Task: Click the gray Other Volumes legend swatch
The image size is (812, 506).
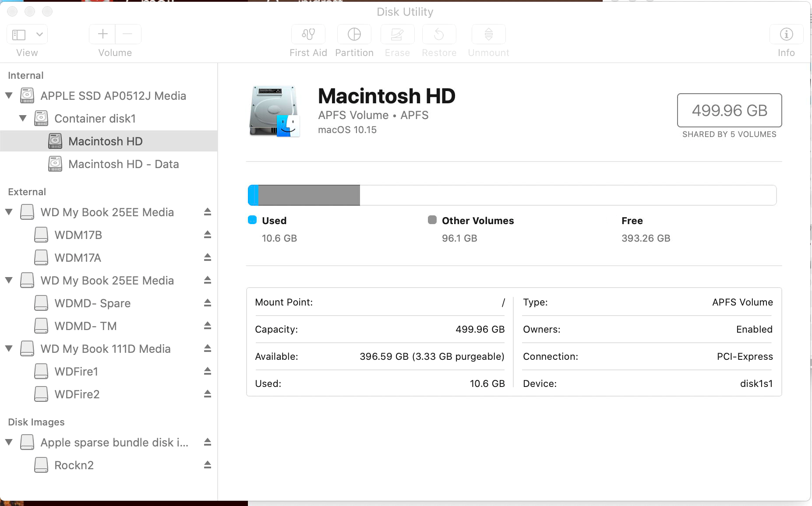Action: tap(432, 220)
